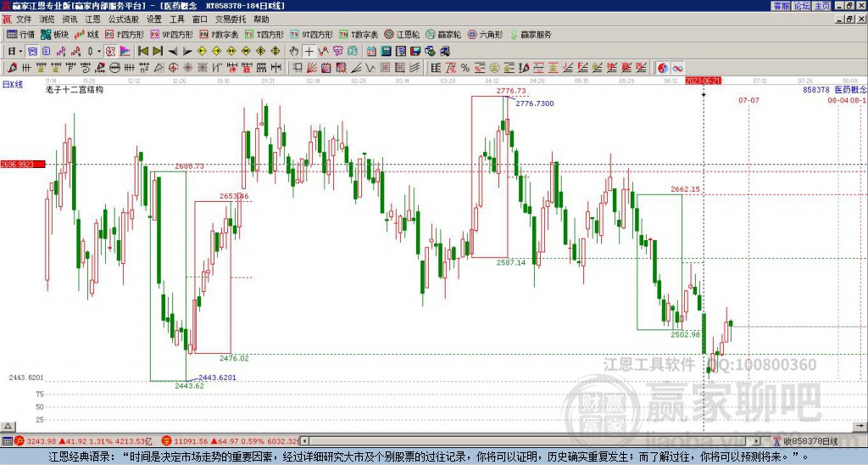Open the P四方形 tool
This screenshot has width=868, height=465.
[x=125, y=34]
